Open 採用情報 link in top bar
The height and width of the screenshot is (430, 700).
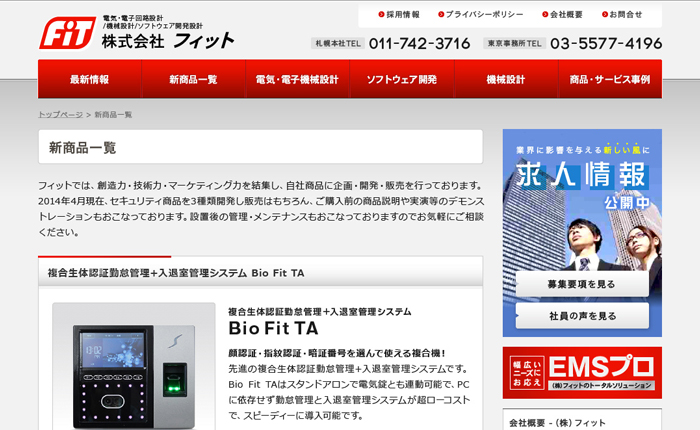pos(399,15)
